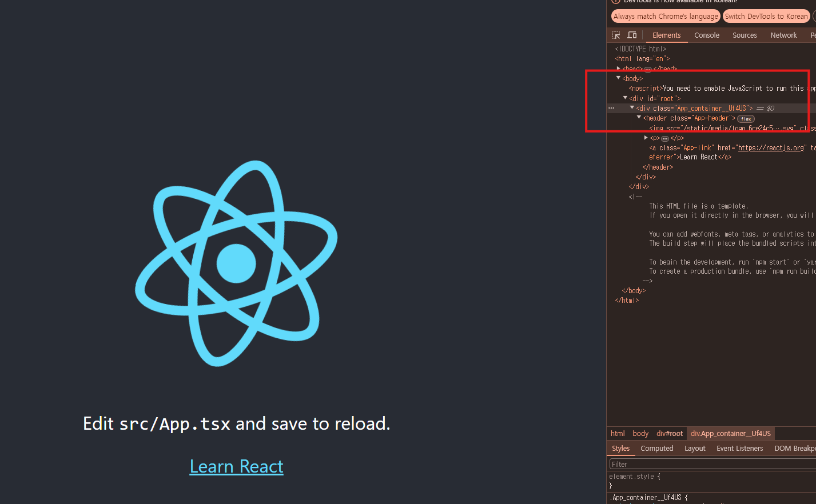Screen dimensions: 816x504
Task: Open the Network tab
Action: click(783, 35)
